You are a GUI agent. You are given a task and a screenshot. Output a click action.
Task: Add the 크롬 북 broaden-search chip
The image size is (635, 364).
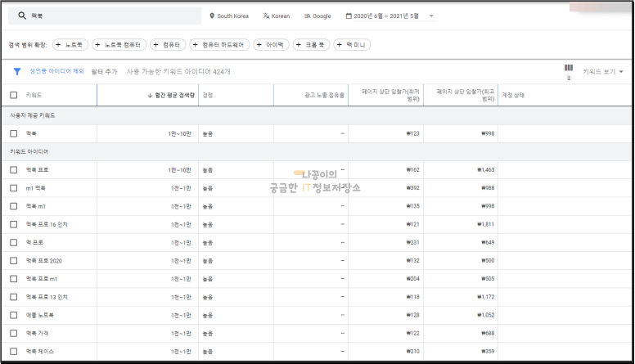pos(311,44)
